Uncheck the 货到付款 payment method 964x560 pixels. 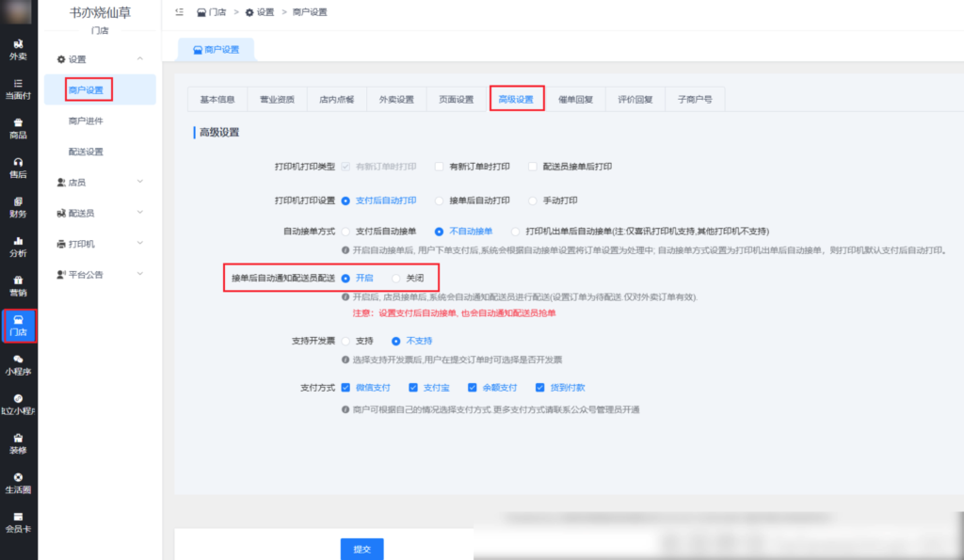pyautogui.click(x=538, y=387)
